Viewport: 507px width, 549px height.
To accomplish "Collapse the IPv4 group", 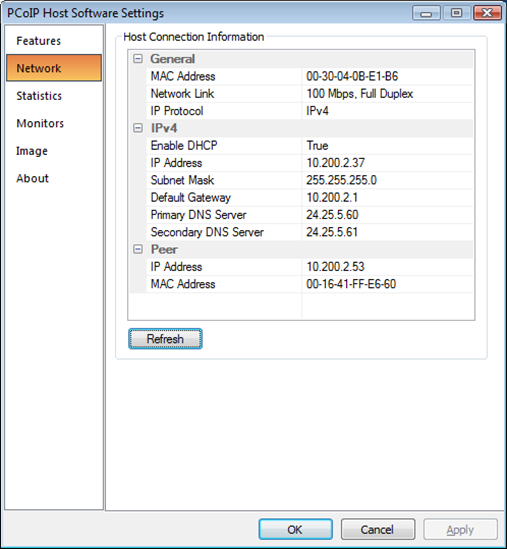I will click(x=138, y=128).
